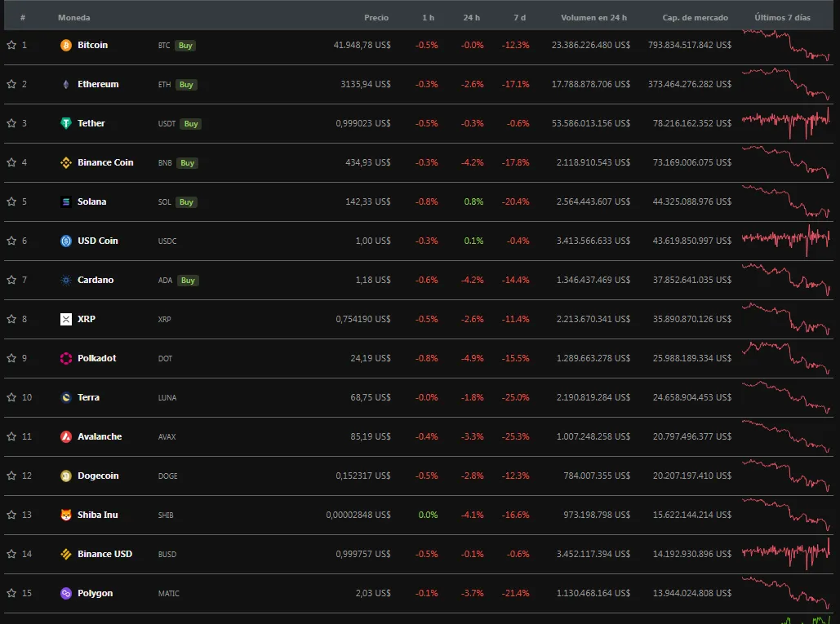Click the USD Coin logo icon

(x=66, y=241)
